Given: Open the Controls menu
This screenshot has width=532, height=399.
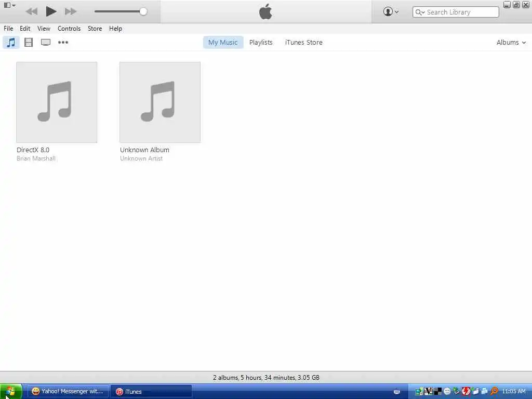Looking at the screenshot, I should pyautogui.click(x=69, y=29).
